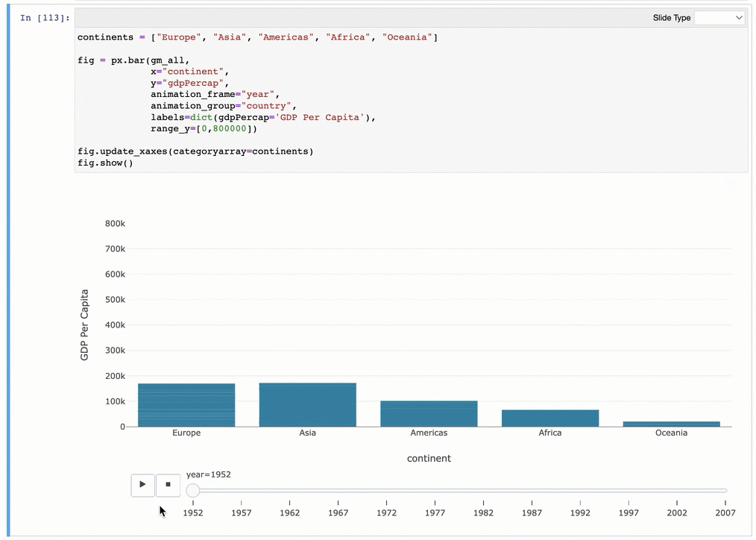Click the Europe bar in chart
The image size is (756, 540).
[x=186, y=405]
